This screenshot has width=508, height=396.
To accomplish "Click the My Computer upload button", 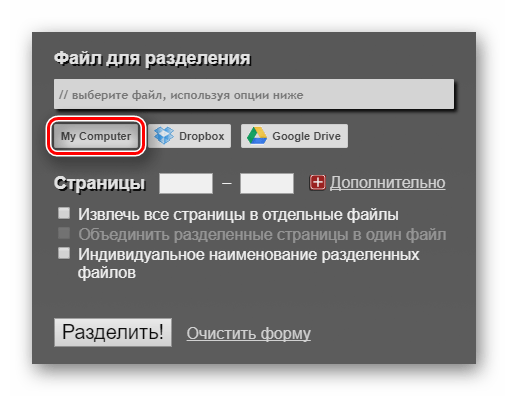I will coord(96,136).
